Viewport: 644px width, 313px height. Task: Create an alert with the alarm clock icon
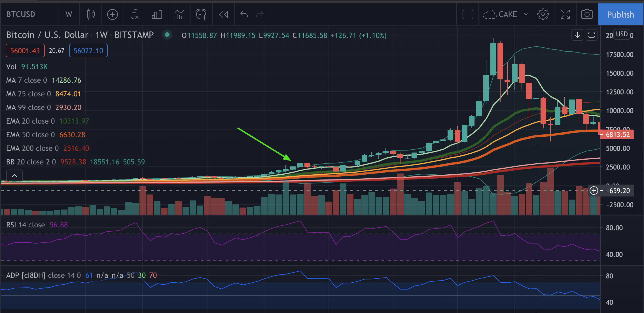201,14
